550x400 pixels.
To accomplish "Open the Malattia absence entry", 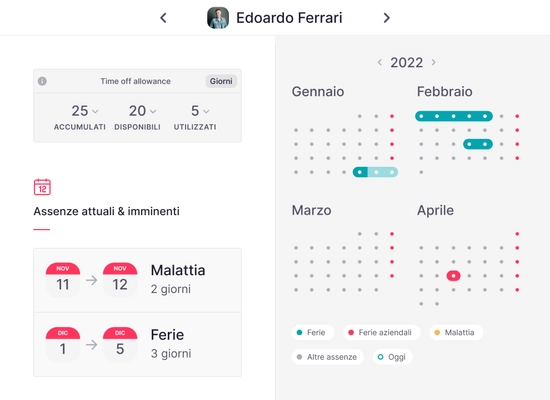I will pos(138,280).
